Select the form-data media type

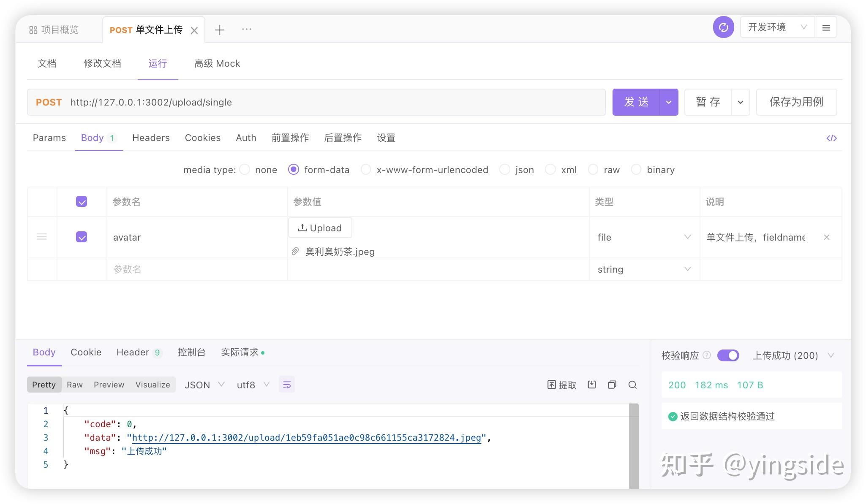click(x=294, y=170)
